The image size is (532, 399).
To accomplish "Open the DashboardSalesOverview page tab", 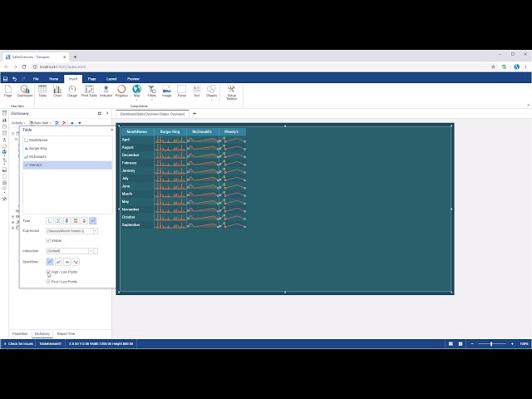I will click(152, 114).
